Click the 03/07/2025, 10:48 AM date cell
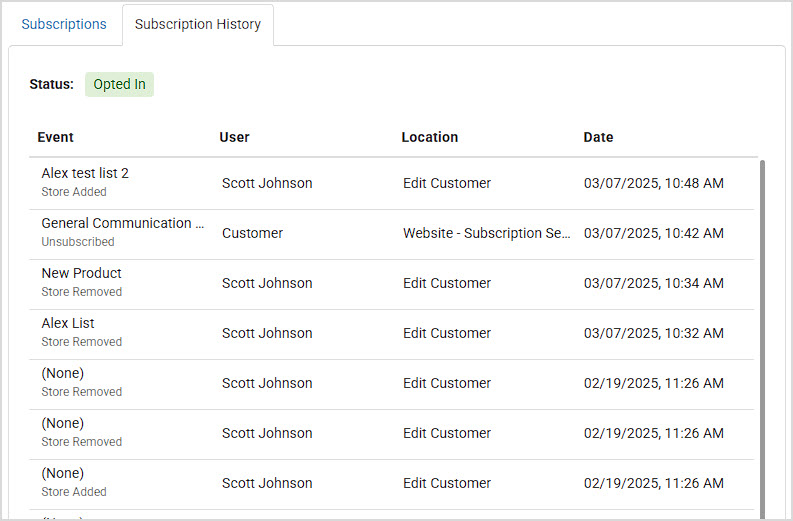793x521 pixels. coord(653,183)
